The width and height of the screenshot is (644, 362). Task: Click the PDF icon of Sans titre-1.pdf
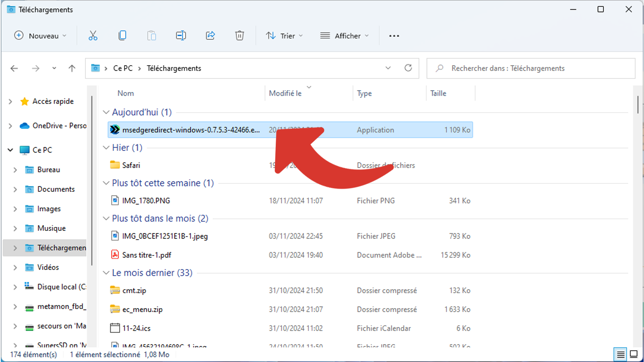(x=115, y=255)
